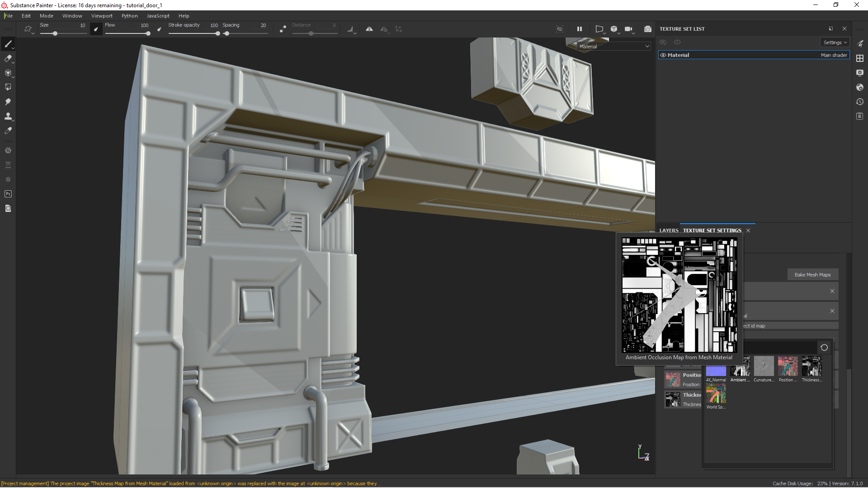Image resolution: width=868 pixels, height=488 pixels.
Task: Click the Main shader label
Action: click(x=834, y=55)
